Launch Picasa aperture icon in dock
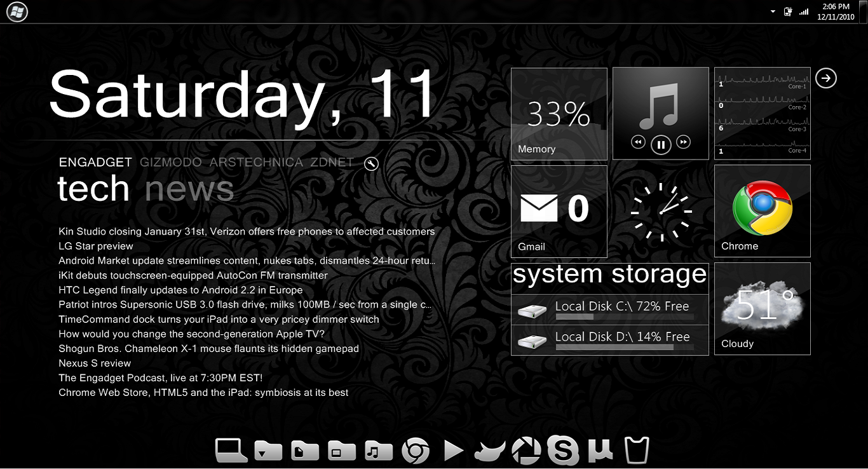The width and height of the screenshot is (868, 469). (x=527, y=451)
